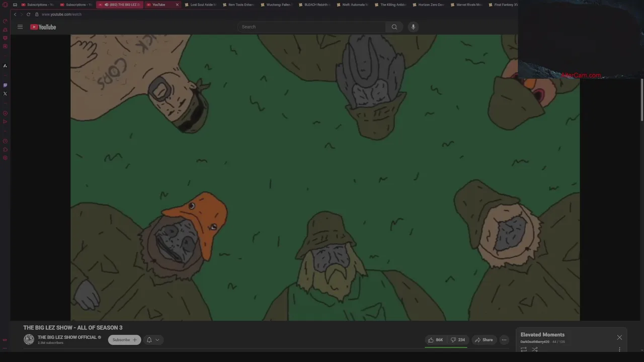Open The Killing Antidote tab
Viewport: 644px width, 362px height.
click(390, 5)
